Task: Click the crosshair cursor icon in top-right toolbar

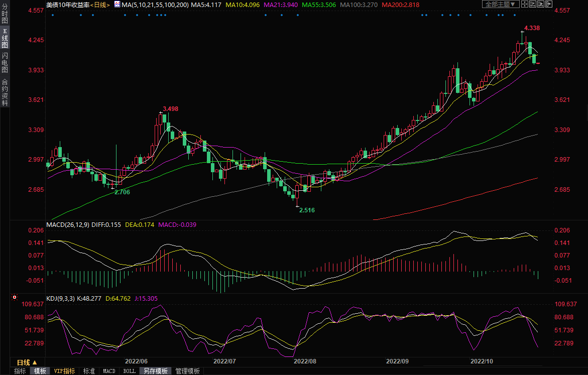Action: [x=525, y=5]
